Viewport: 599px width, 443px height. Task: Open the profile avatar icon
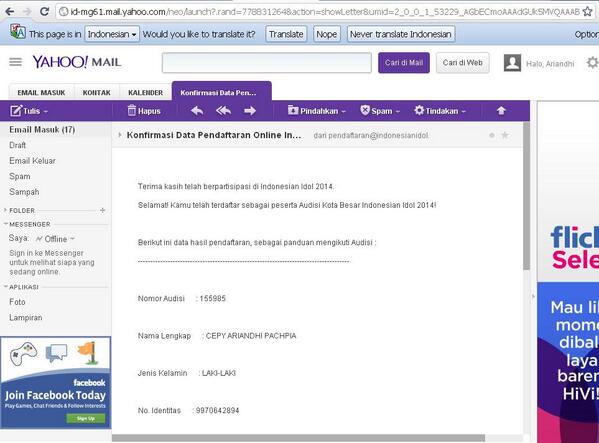click(x=512, y=63)
